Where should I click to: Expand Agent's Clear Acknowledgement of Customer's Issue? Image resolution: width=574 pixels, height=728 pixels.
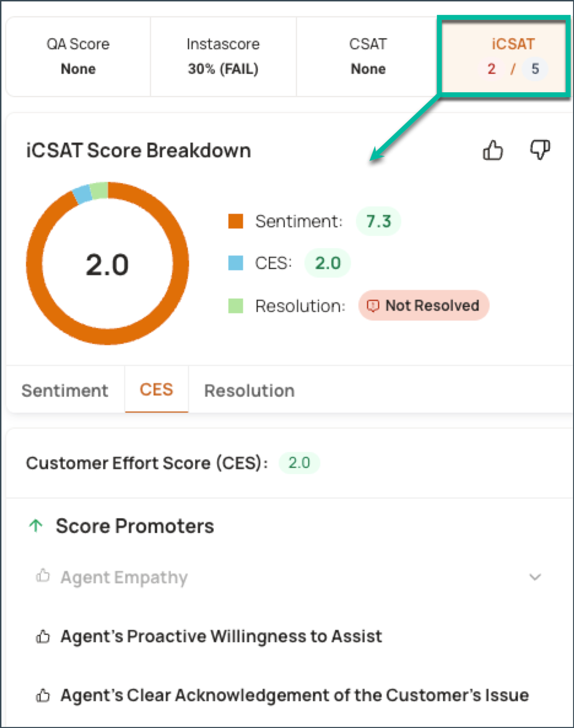click(x=295, y=695)
